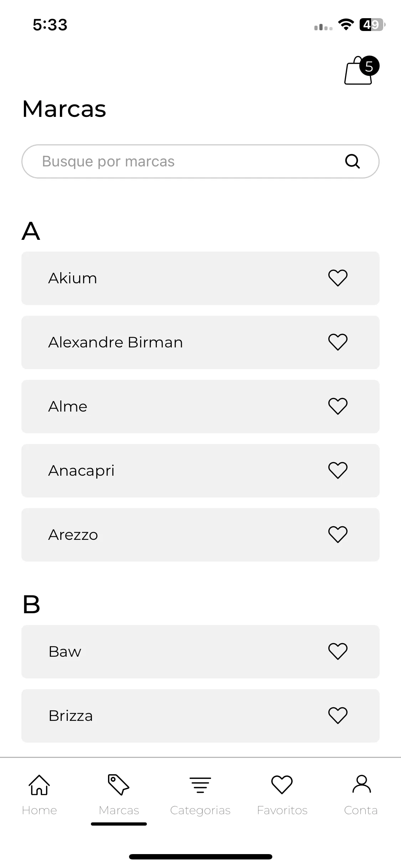Toggle heart for Anacapri brand
The width and height of the screenshot is (401, 868).
point(338,470)
